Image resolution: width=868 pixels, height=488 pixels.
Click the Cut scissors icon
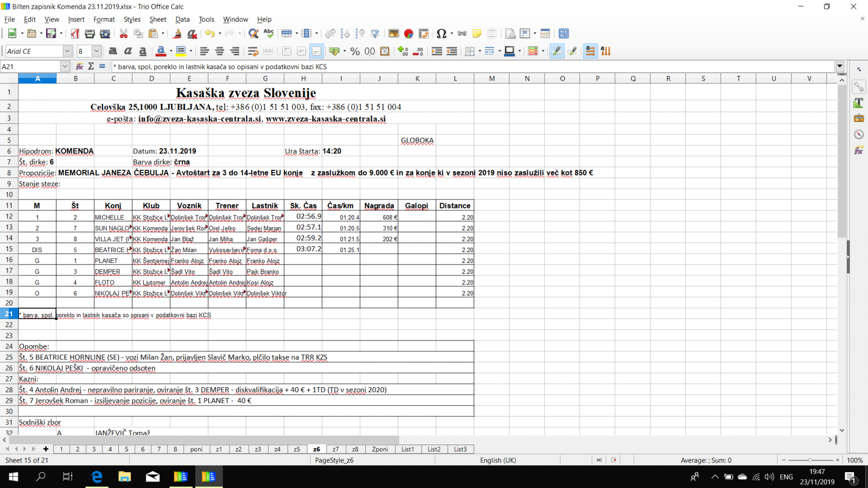(124, 34)
